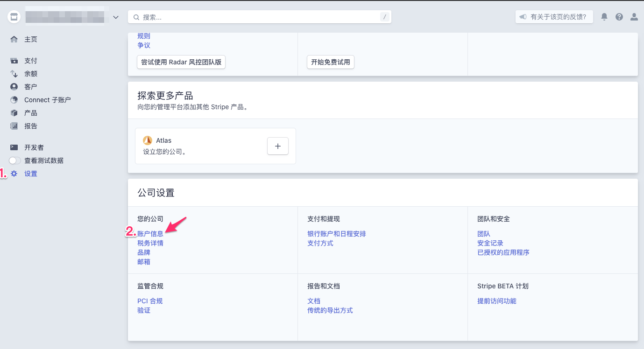Click the 支付 payments icon
644x349 pixels.
[14, 61]
